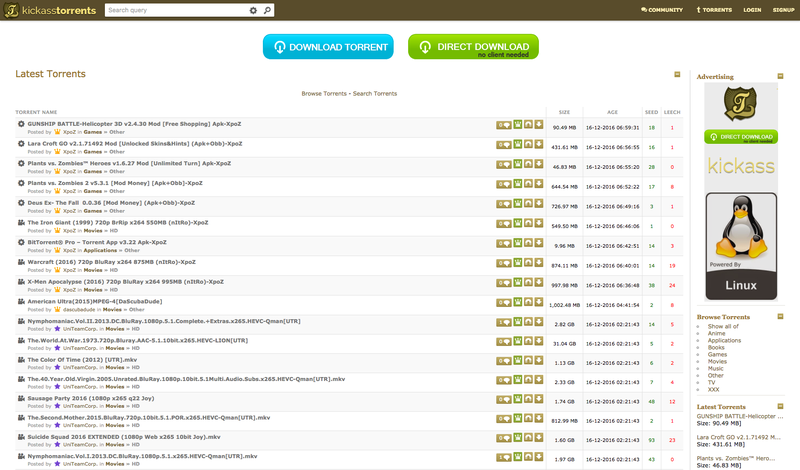Sort torrents by AGE column
The width and height of the screenshot is (800, 470).
612,112
